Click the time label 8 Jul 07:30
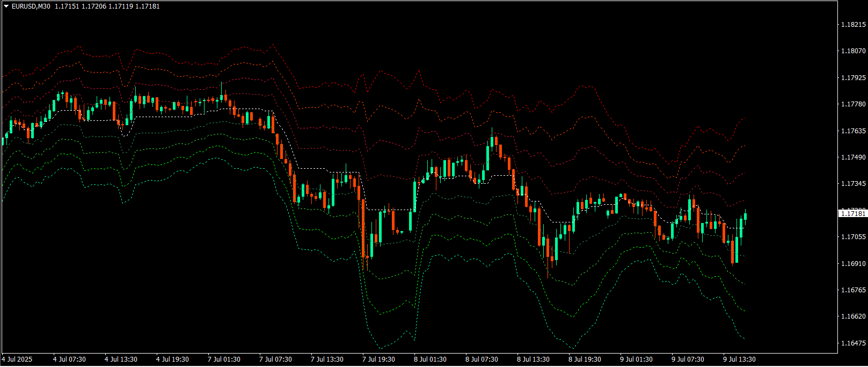Viewport: 868px width, 367px height. 482,359
